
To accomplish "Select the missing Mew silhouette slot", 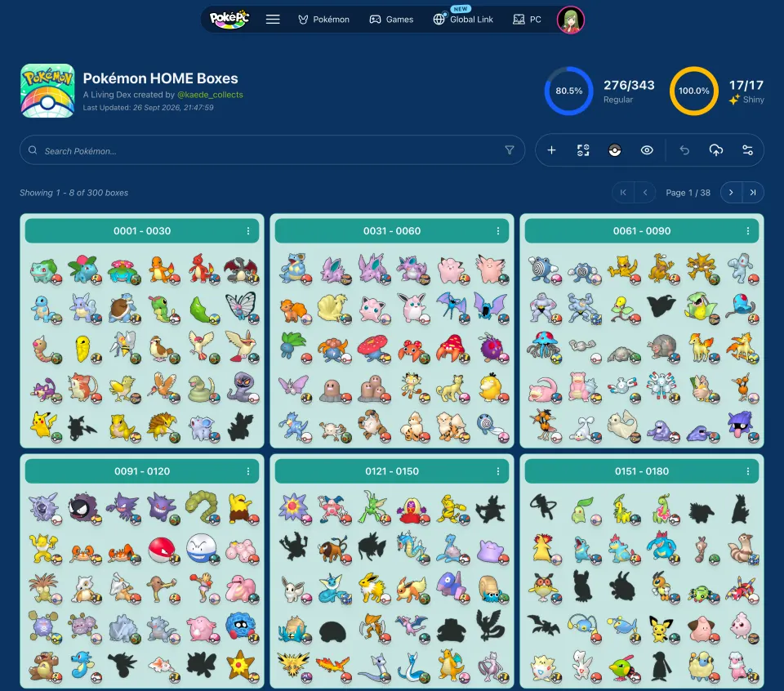I will point(544,507).
